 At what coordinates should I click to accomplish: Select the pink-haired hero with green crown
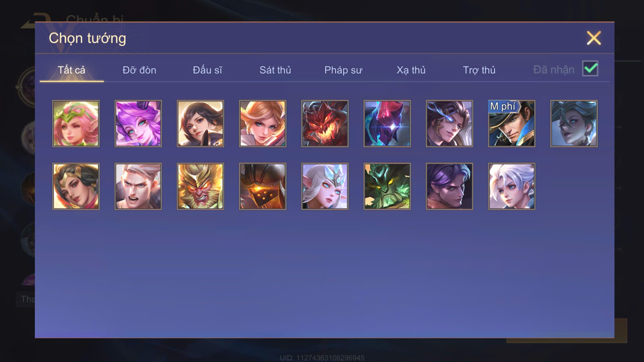(76, 124)
